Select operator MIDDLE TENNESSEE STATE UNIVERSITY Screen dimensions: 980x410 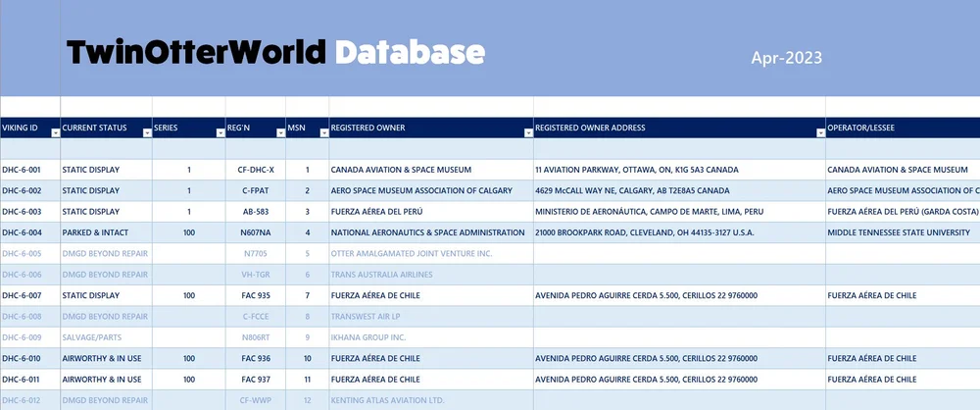(903, 232)
